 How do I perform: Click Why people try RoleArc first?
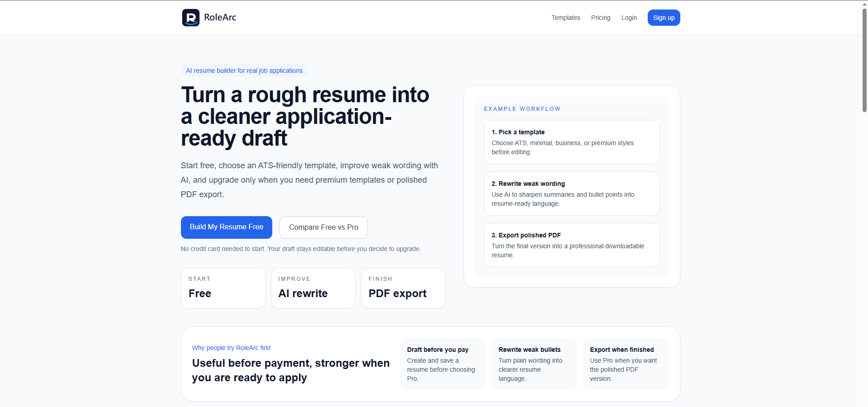pos(231,348)
